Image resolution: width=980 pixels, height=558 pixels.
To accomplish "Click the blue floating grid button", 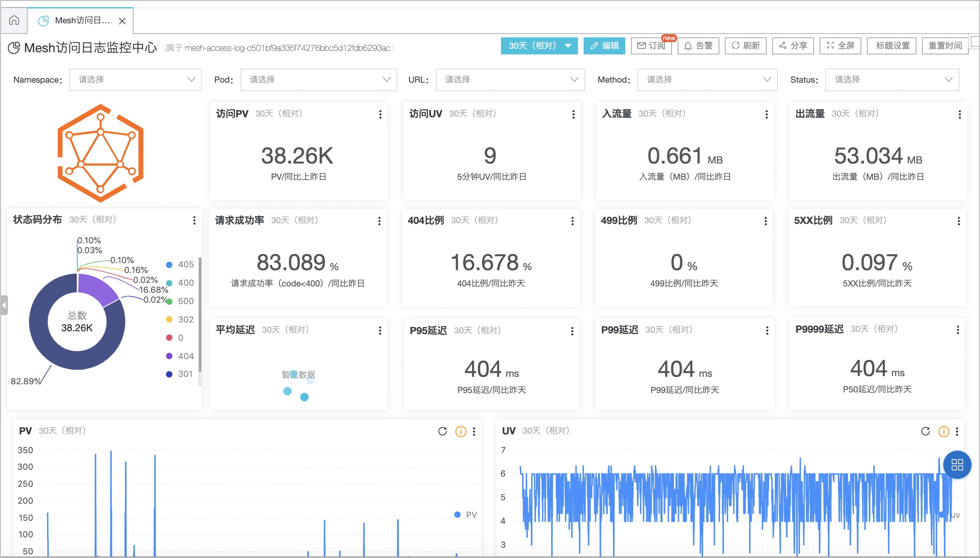I will [957, 465].
